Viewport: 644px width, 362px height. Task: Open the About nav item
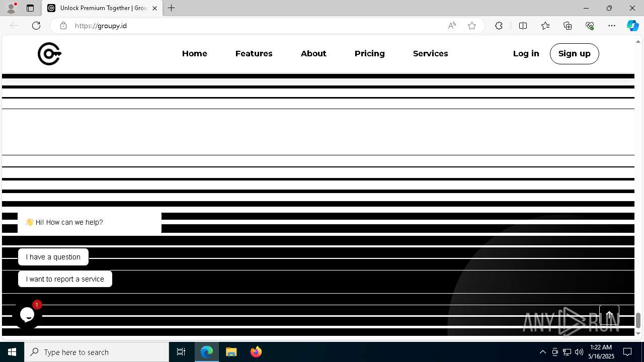point(313,53)
